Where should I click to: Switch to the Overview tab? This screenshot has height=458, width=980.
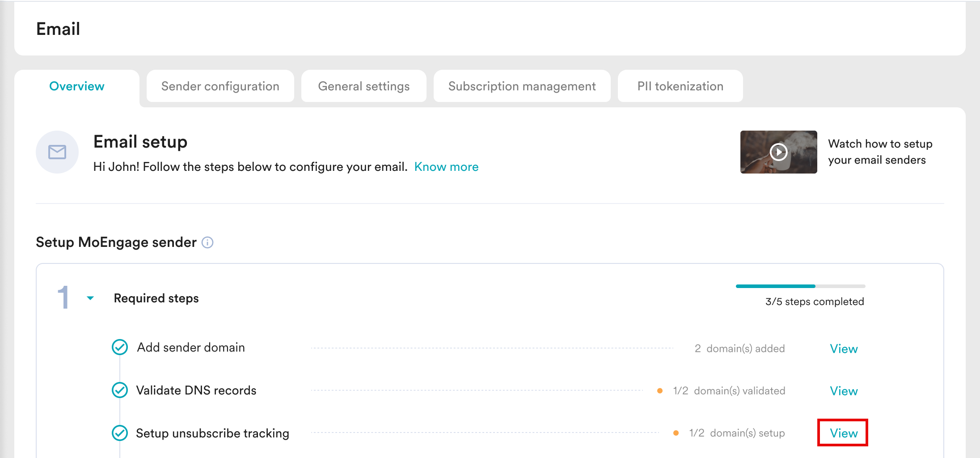pos(76,86)
